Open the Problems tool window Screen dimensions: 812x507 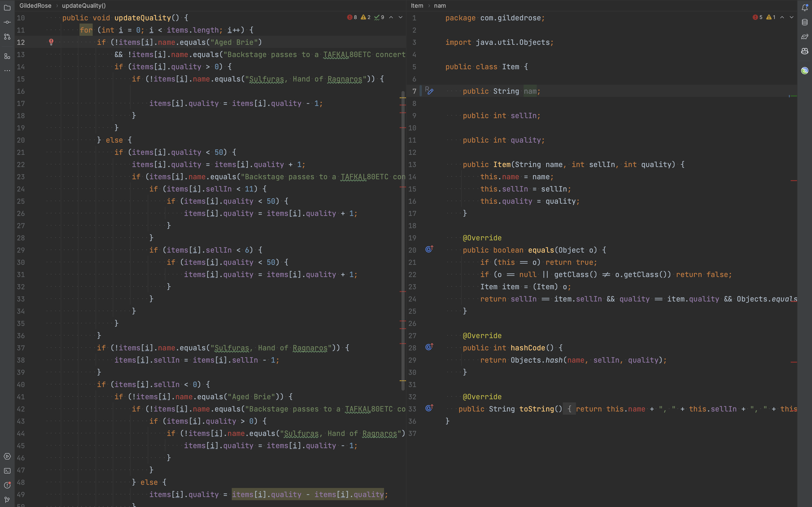click(7, 485)
